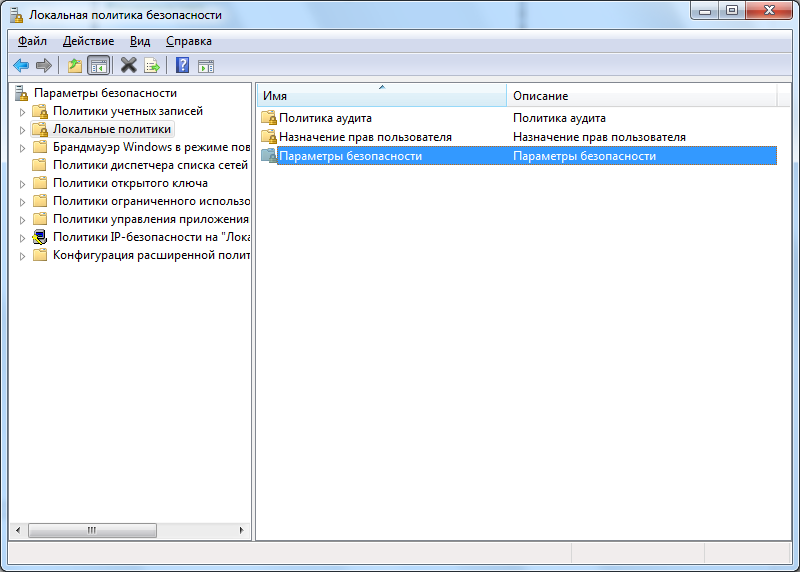Click the application control policies folder icon
The width and height of the screenshot is (800, 572).
point(40,219)
